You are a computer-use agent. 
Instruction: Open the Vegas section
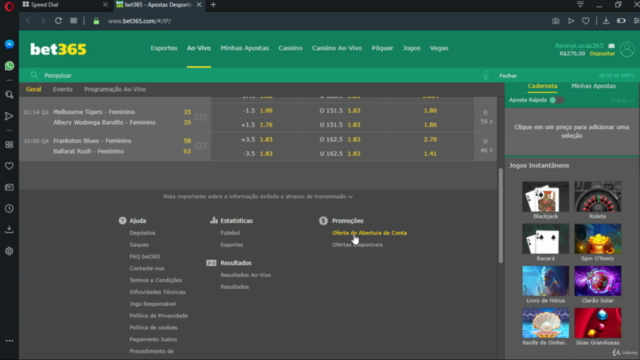click(x=439, y=48)
